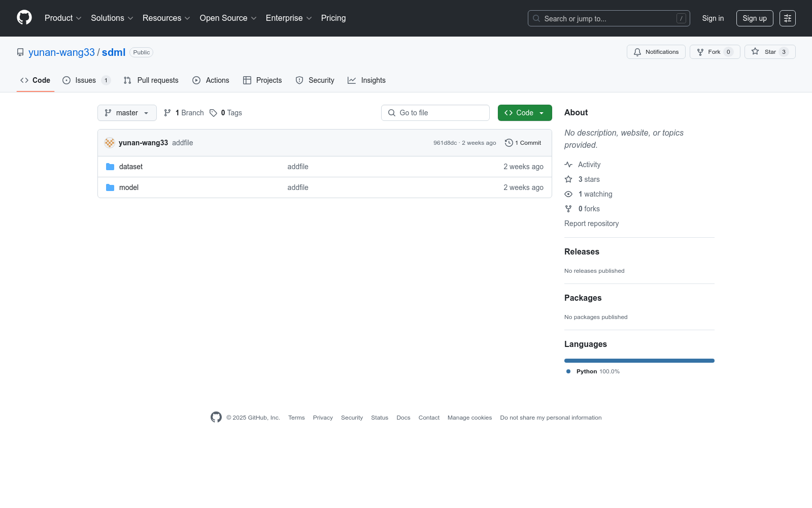Click the star icon beside 3 stars

pyautogui.click(x=568, y=179)
